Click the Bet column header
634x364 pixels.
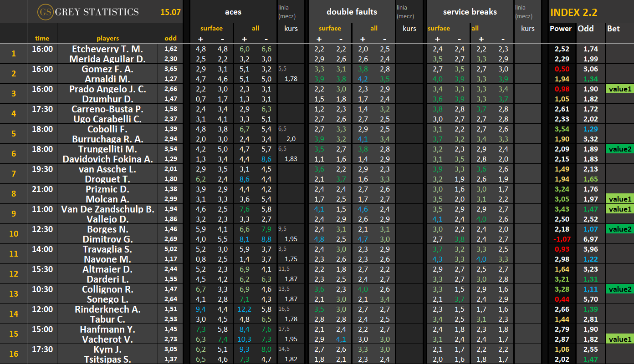(x=614, y=28)
